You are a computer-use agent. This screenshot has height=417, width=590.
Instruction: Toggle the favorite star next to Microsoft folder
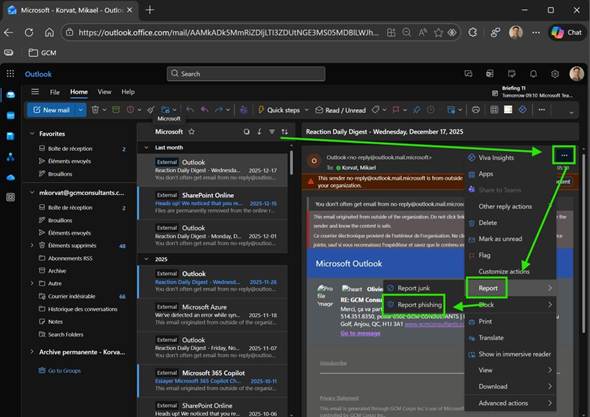coord(192,132)
